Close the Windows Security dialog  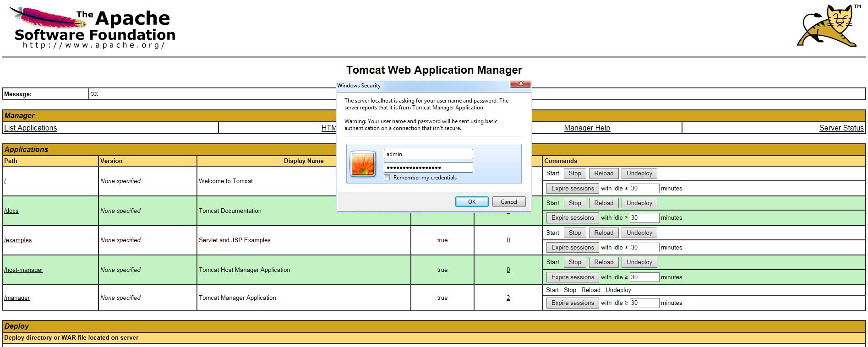click(x=520, y=84)
